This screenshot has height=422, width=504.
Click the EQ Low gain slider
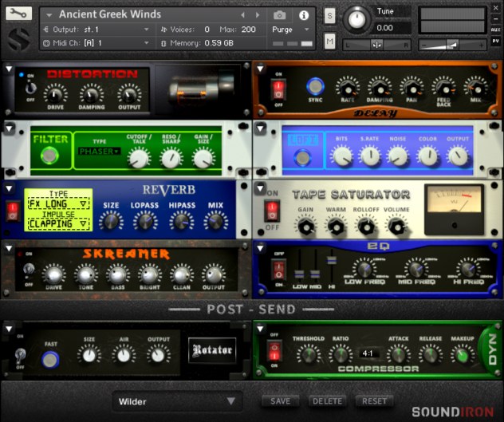(x=299, y=274)
